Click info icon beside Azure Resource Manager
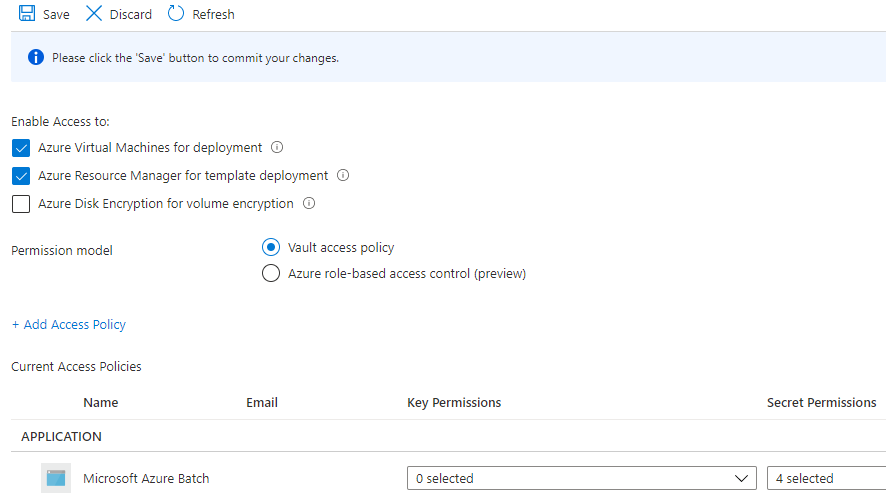The height and width of the screenshot is (498, 886). [x=343, y=175]
